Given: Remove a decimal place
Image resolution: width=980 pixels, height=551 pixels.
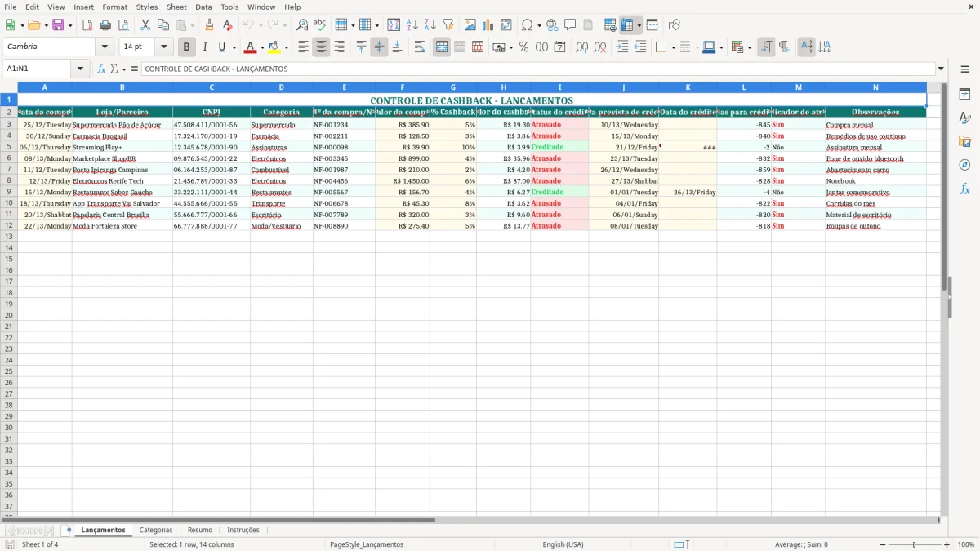Looking at the screenshot, I should 599,47.
